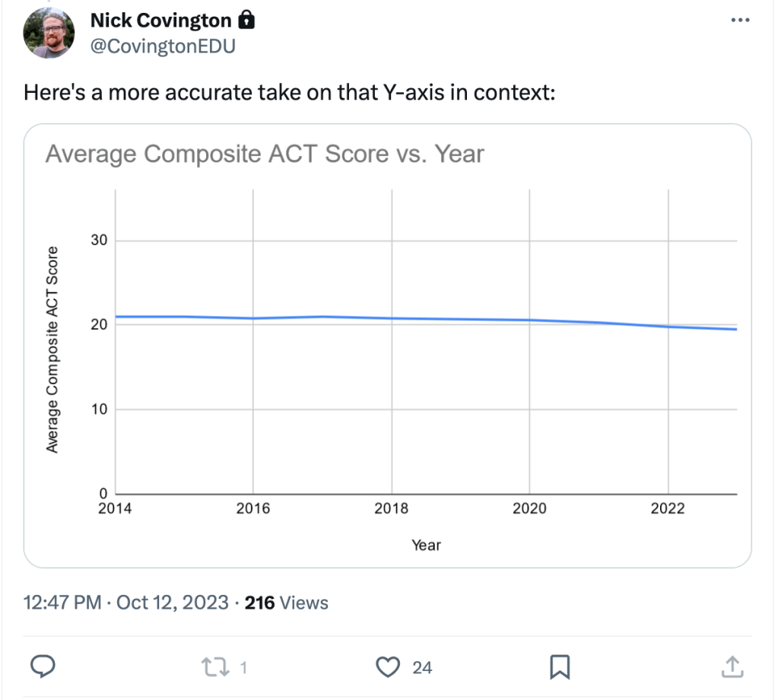Click the chart title text

tap(265, 154)
